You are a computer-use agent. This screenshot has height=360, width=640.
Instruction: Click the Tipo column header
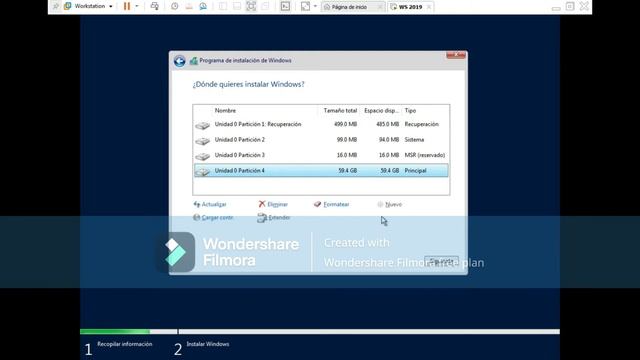tap(410, 111)
